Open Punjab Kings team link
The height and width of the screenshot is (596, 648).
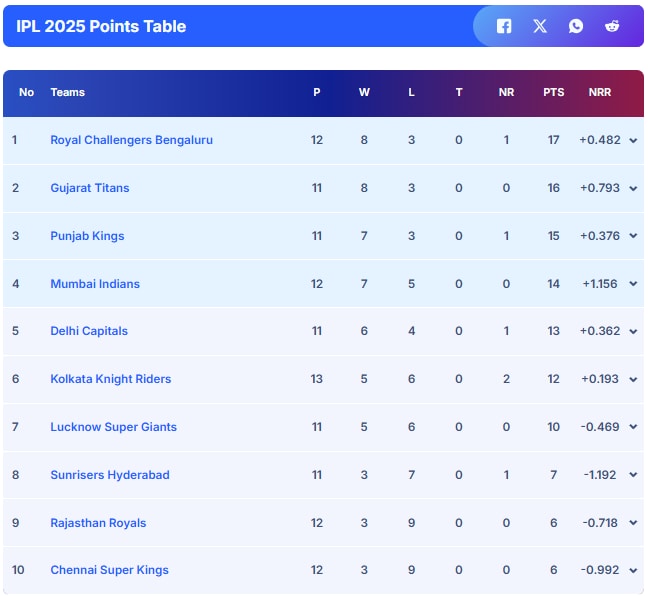click(x=87, y=236)
